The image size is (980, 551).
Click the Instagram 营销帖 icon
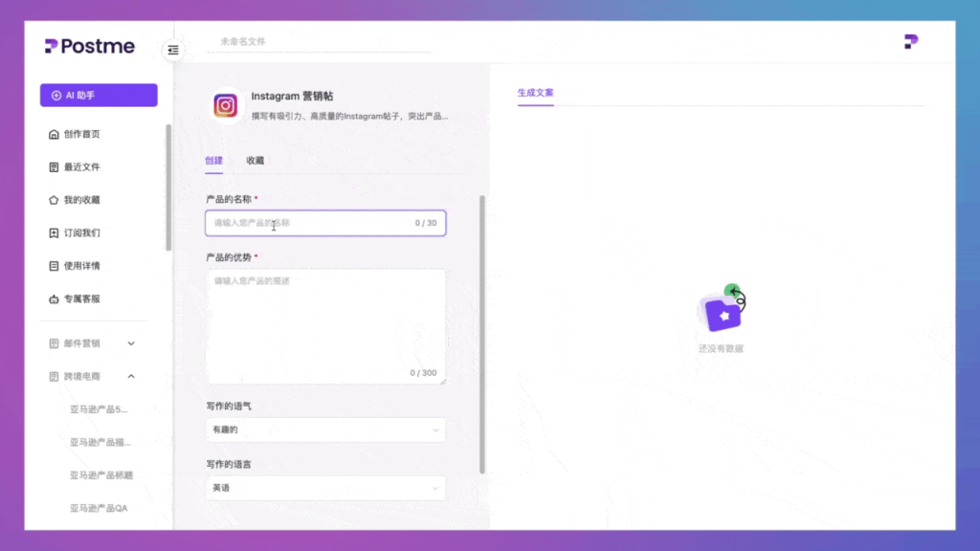click(226, 105)
